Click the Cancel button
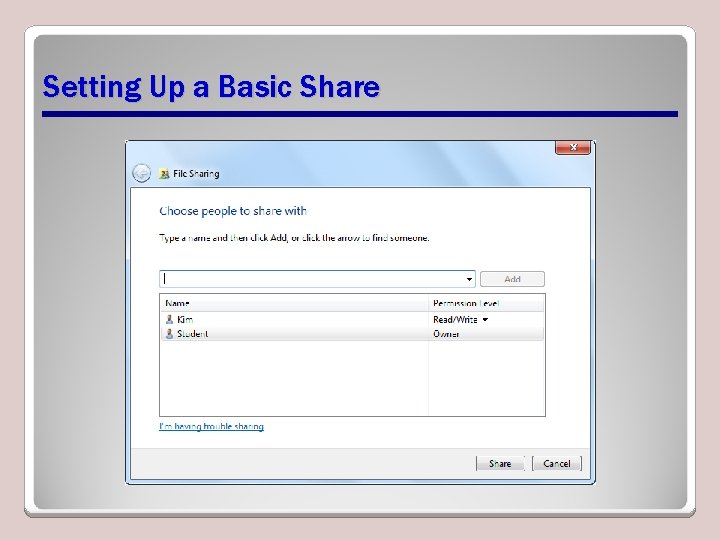 click(x=557, y=464)
